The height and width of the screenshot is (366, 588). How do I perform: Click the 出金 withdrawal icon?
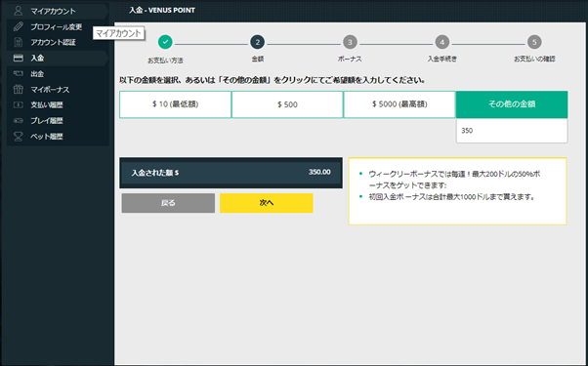18,73
